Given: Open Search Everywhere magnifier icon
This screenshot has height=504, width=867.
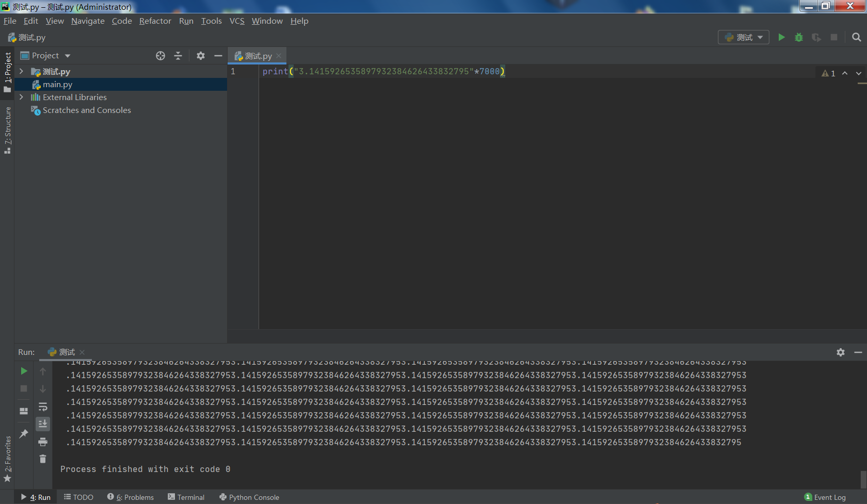Looking at the screenshot, I should 857,37.
